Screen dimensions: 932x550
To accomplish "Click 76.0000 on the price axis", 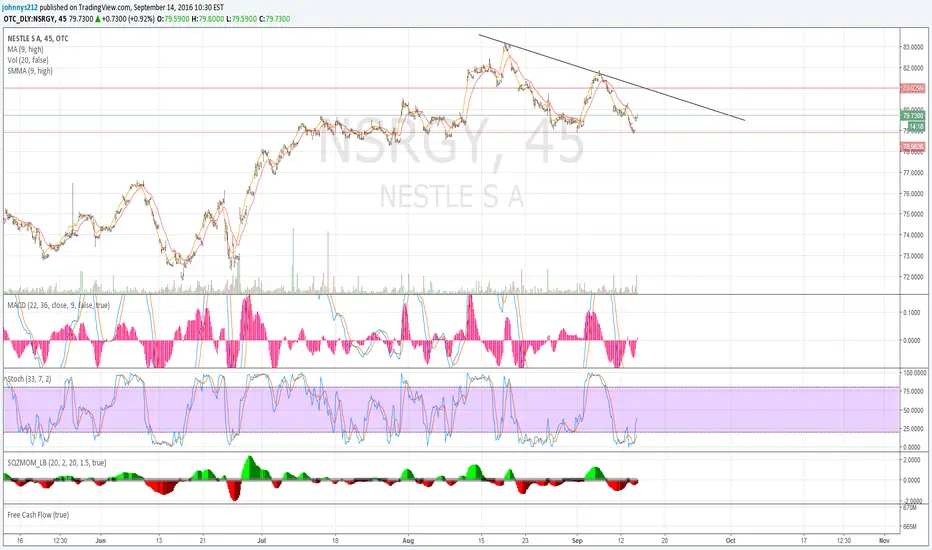I will pyautogui.click(x=913, y=193).
